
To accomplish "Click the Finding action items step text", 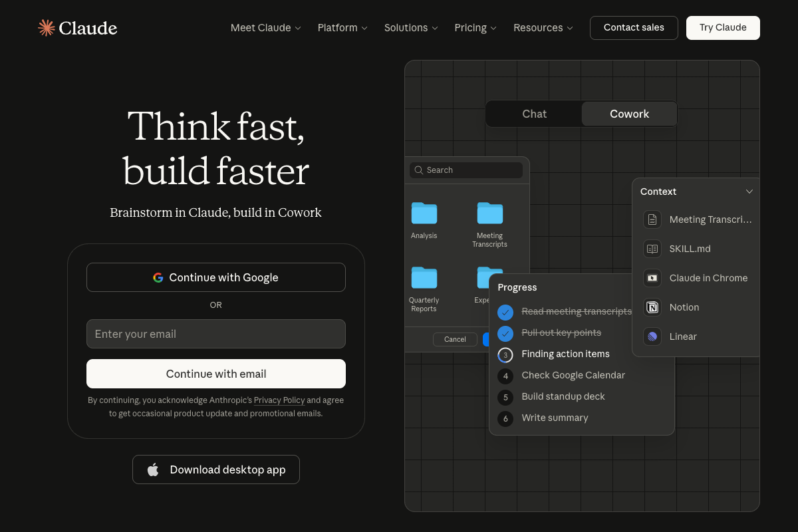I will coord(565,354).
